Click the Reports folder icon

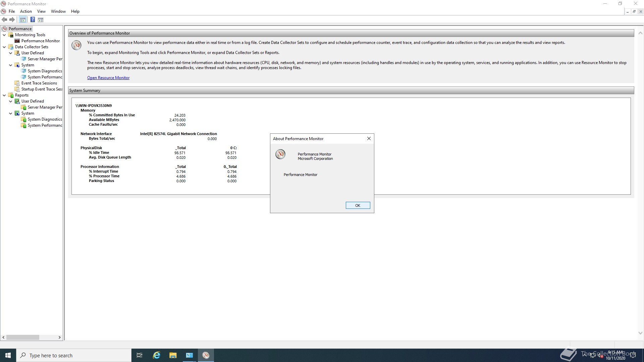point(11,95)
